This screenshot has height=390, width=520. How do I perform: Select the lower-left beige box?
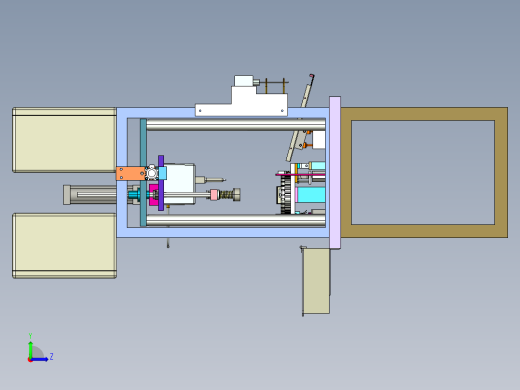coord(64,246)
